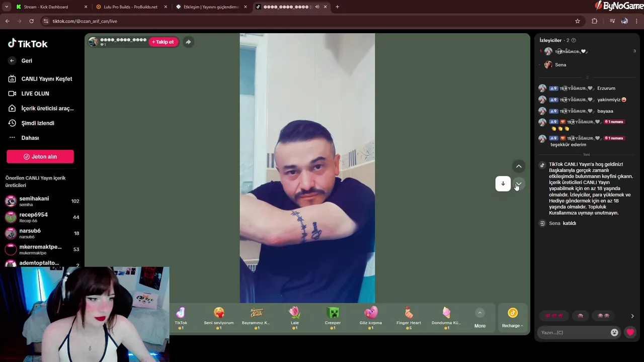Go to next live with down chevron
The image size is (644, 362).
(x=519, y=184)
